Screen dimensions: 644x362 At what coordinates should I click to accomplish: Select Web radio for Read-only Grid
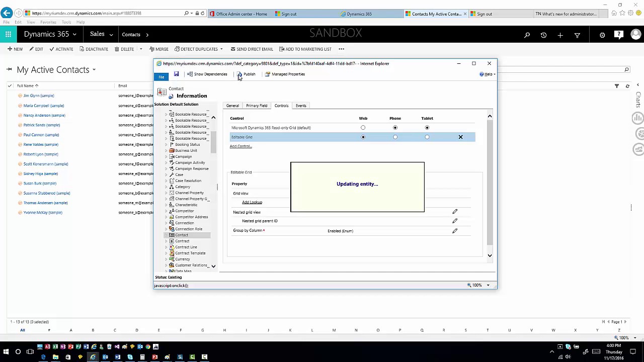pos(363,128)
